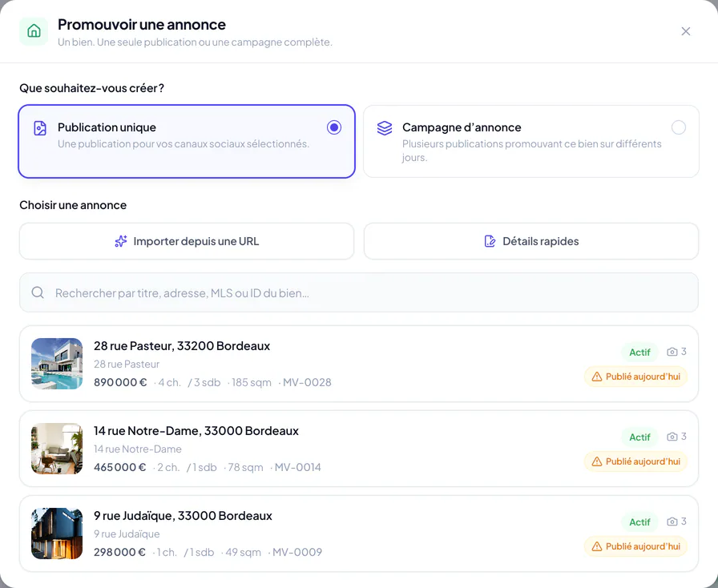Click the Publication unique document icon
Viewport: 718px width, 588px height.
pyautogui.click(x=40, y=128)
